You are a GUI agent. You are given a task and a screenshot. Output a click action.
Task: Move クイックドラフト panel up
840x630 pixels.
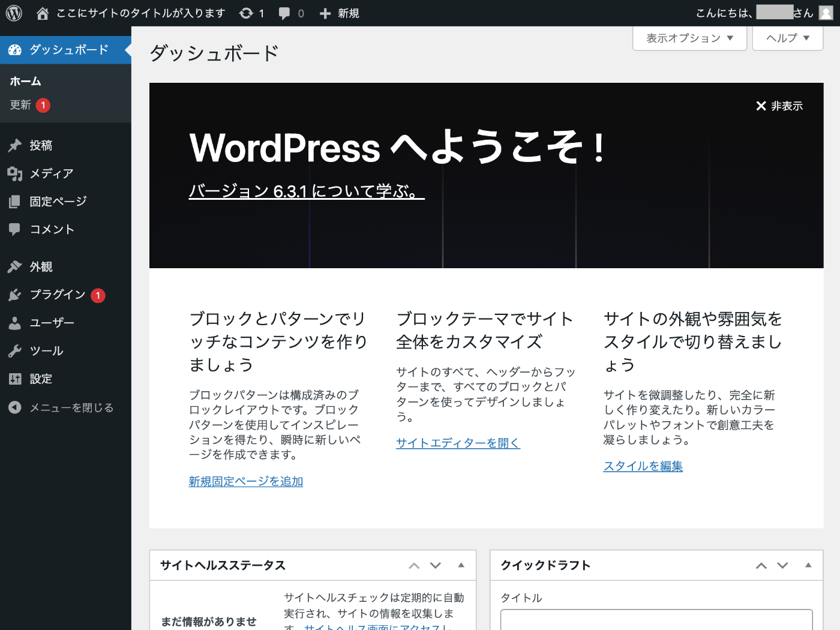pyautogui.click(x=761, y=566)
